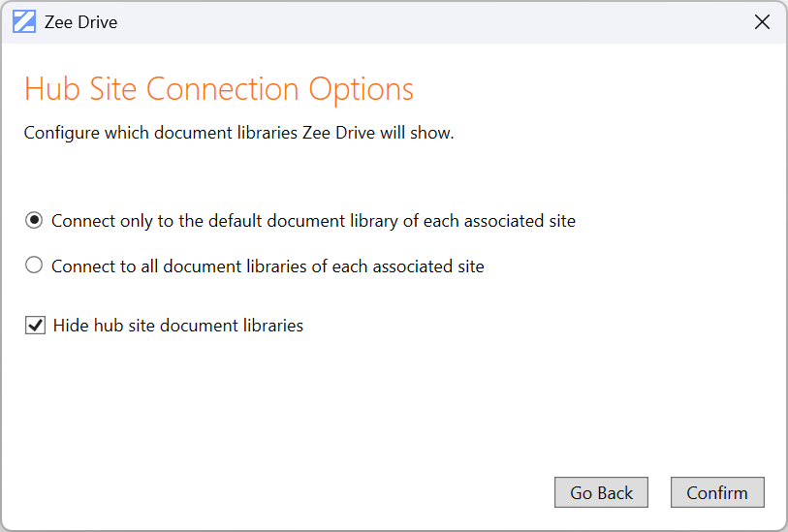788x532 pixels.
Task: Click the Zee Drive logo icon
Action: 23,21
